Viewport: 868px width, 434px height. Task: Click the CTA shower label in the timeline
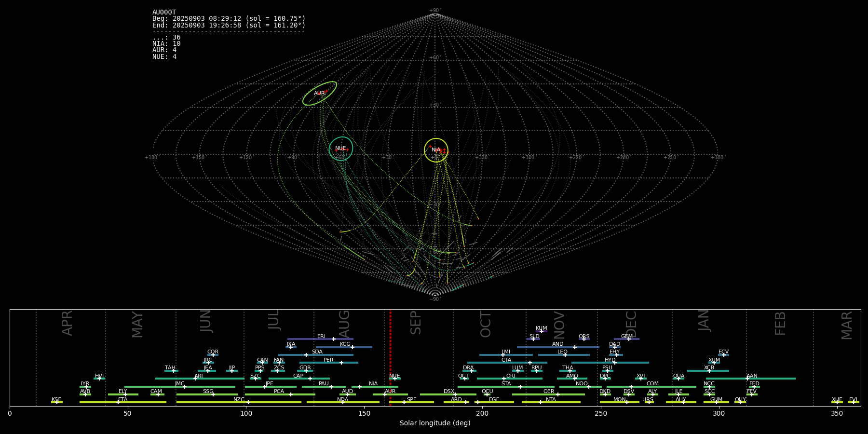[x=506, y=360]
